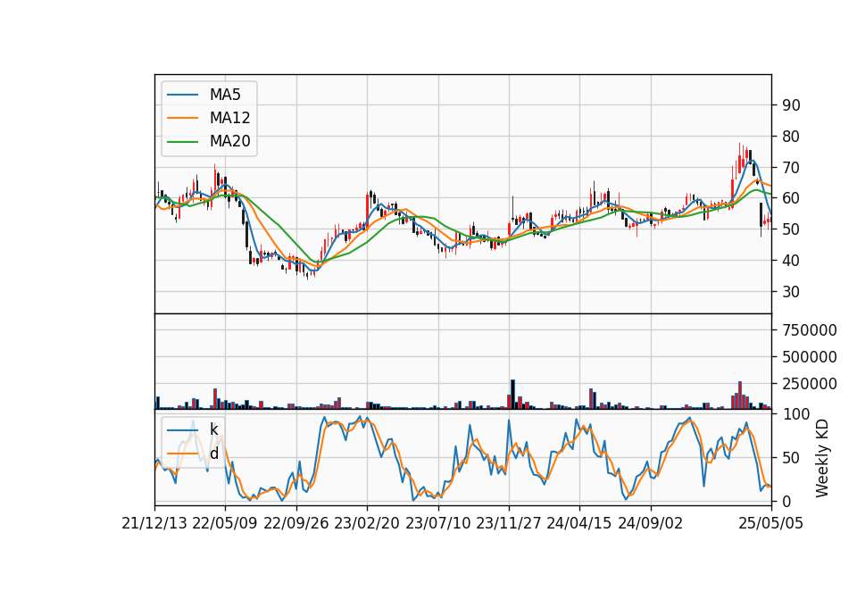Click the 25/05/05 date tick label
The image size is (857, 616).
(x=770, y=523)
